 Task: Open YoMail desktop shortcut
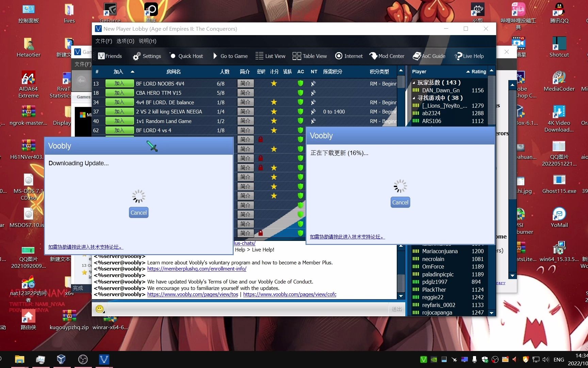click(x=559, y=217)
